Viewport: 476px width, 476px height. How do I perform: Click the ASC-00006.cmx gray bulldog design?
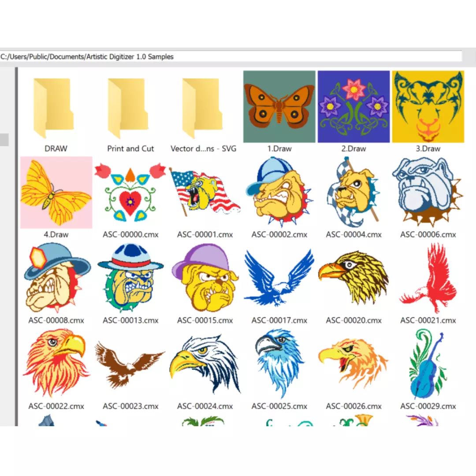click(428, 193)
